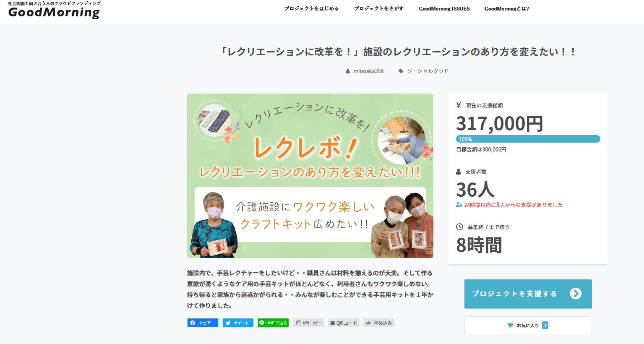The height and width of the screenshot is (344, 644).
Task: Click the 埋め込み embed code button
Action: tap(378, 323)
